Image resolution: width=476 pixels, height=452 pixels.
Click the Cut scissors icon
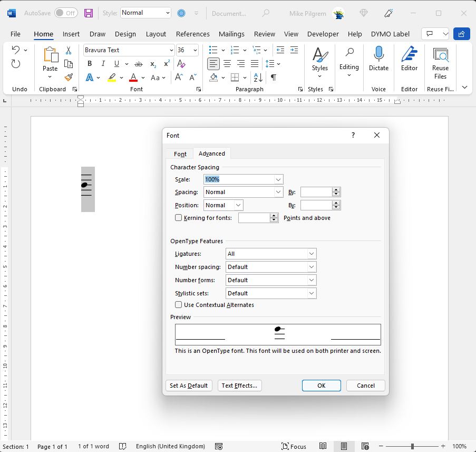69,50
